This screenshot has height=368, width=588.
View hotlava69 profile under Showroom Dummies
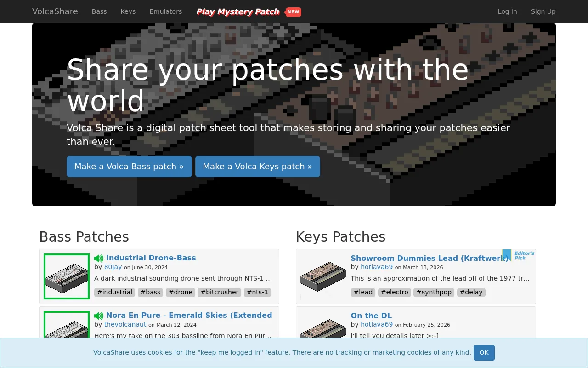coord(377,267)
